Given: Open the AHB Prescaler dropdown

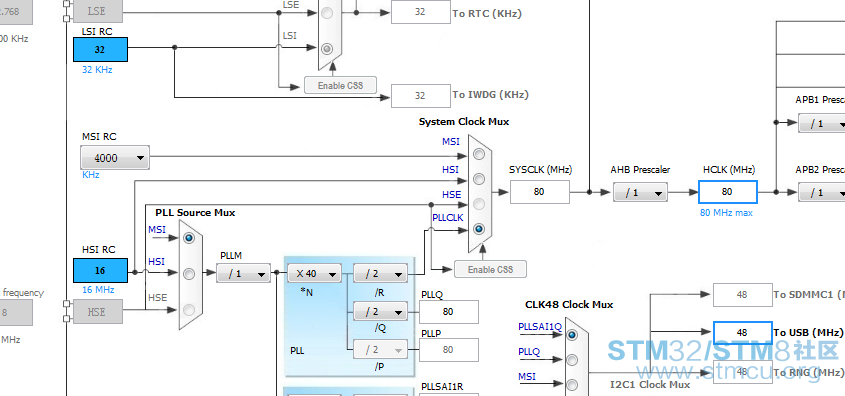Looking at the screenshot, I should pos(640,192).
